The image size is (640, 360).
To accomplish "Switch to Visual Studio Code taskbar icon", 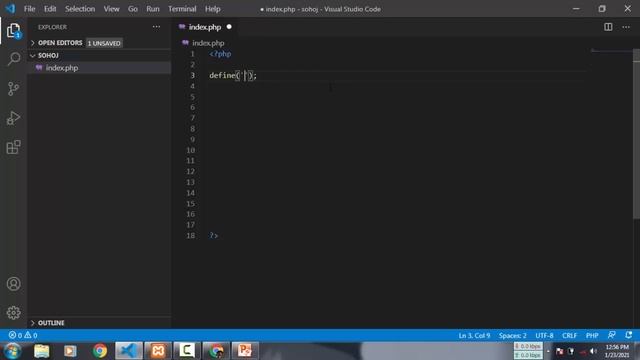I will pos(129,351).
